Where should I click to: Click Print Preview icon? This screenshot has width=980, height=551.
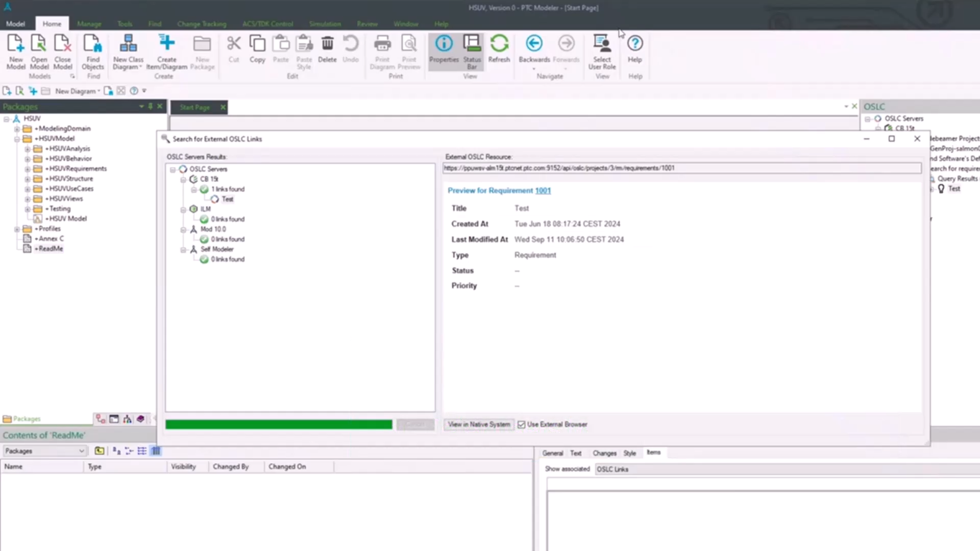tap(409, 43)
